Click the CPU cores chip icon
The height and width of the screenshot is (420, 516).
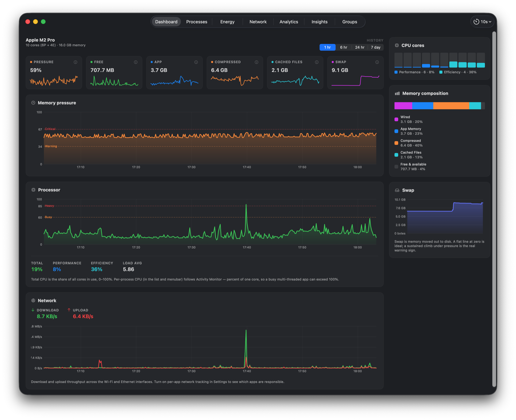coord(397,45)
